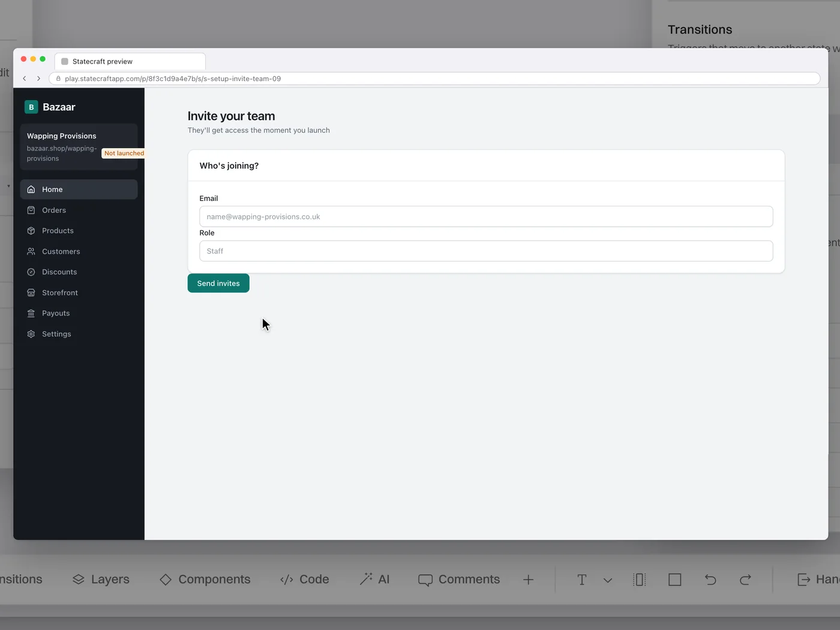The height and width of the screenshot is (630, 840).
Task: View Customers in the sidebar
Action: click(x=79, y=251)
